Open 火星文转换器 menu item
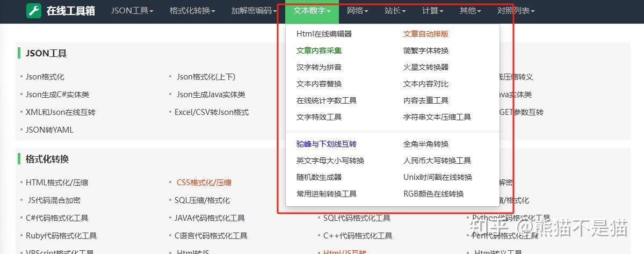644x254 pixels. tap(426, 67)
